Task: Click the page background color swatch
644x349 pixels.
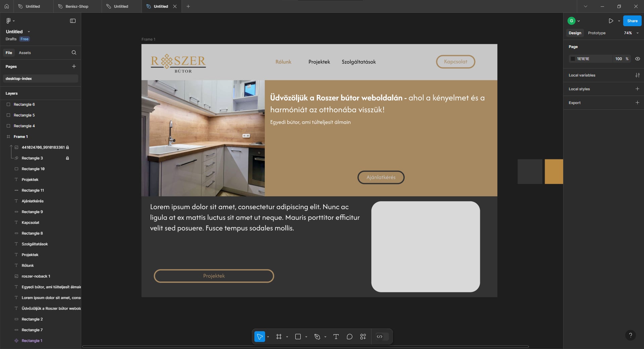Action: pos(573,59)
